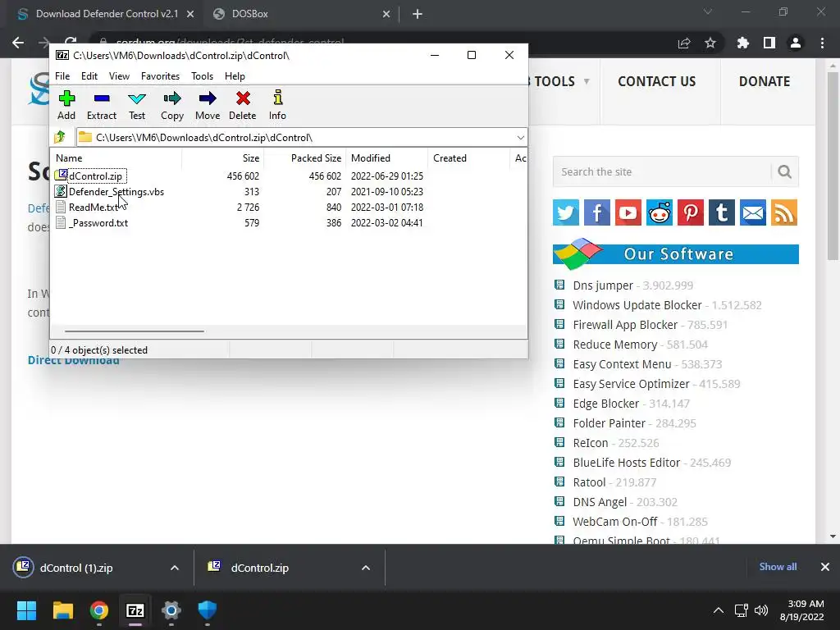The width and height of the screenshot is (840, 630).
Task: Go back to the previous page in Chrome
Action: (18, 43)
